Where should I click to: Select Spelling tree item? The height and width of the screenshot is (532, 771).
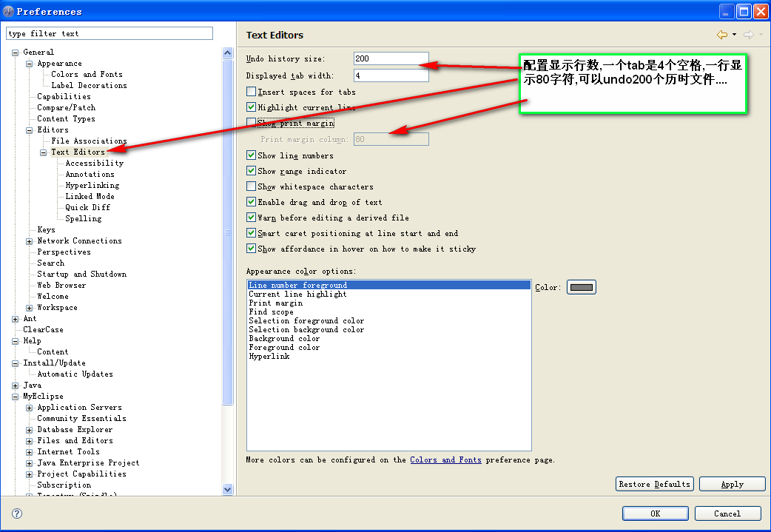(x=84, y=219)
